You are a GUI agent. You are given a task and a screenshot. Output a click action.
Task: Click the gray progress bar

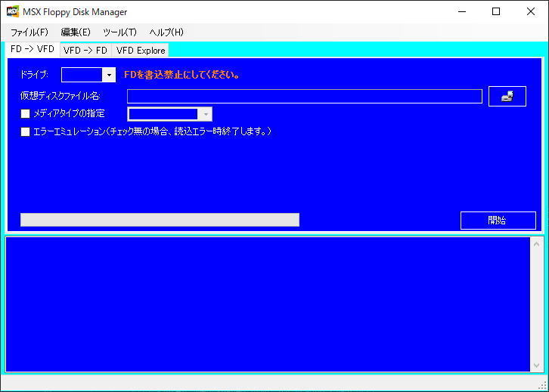[160, 220]
